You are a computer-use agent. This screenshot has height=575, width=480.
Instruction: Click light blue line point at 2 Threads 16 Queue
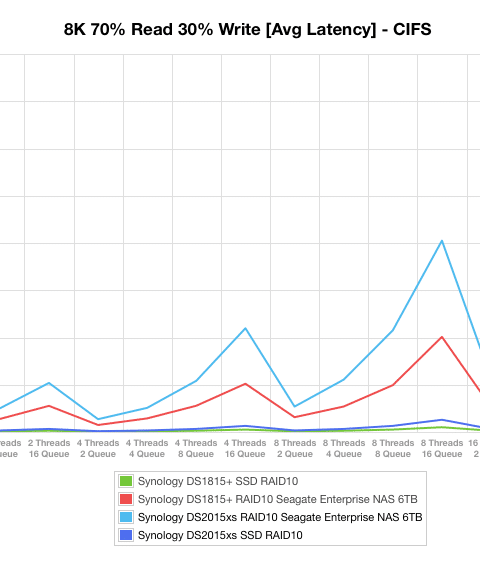coord(49,383)
